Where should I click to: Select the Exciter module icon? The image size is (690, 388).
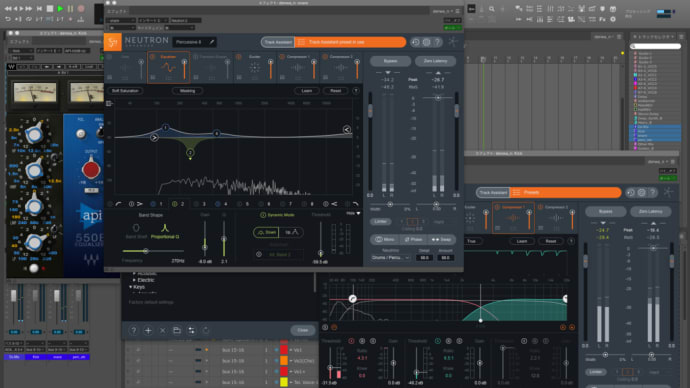coord(254,68)
